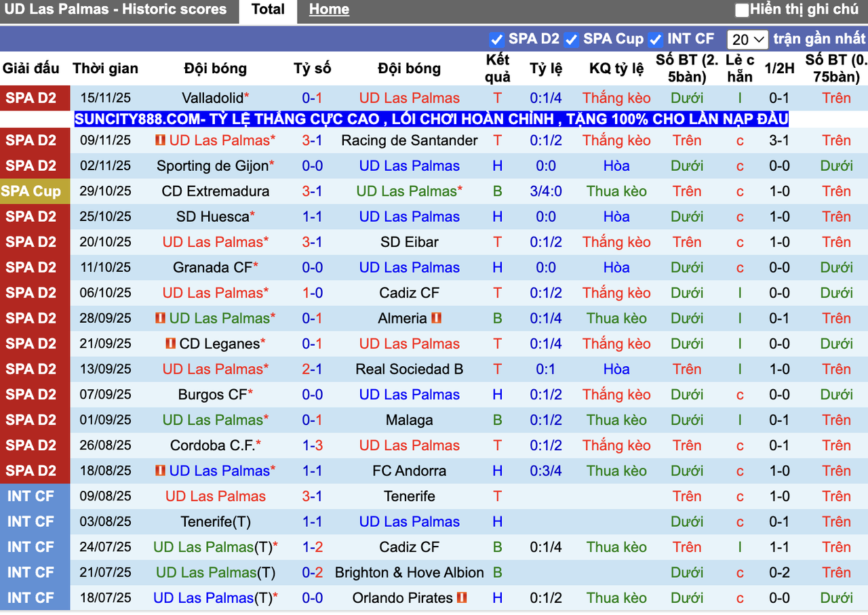Uncheck the SPA D2 league filter

coord(496,39)
